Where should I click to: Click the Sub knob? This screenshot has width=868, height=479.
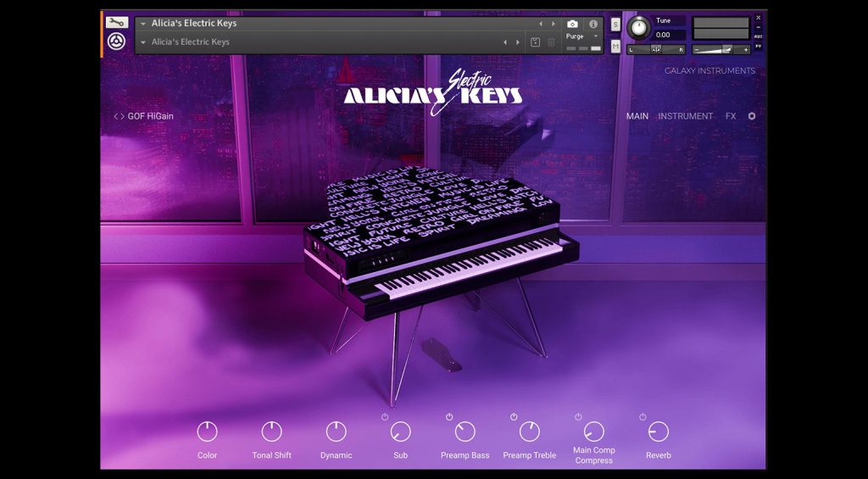coord(400,432)
